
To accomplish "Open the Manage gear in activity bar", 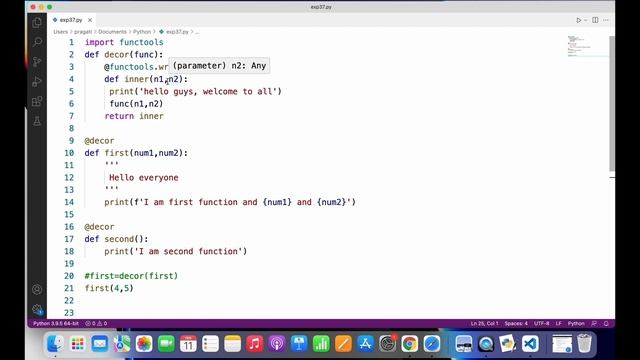I will pyautogui.click(x=37, y=309).
